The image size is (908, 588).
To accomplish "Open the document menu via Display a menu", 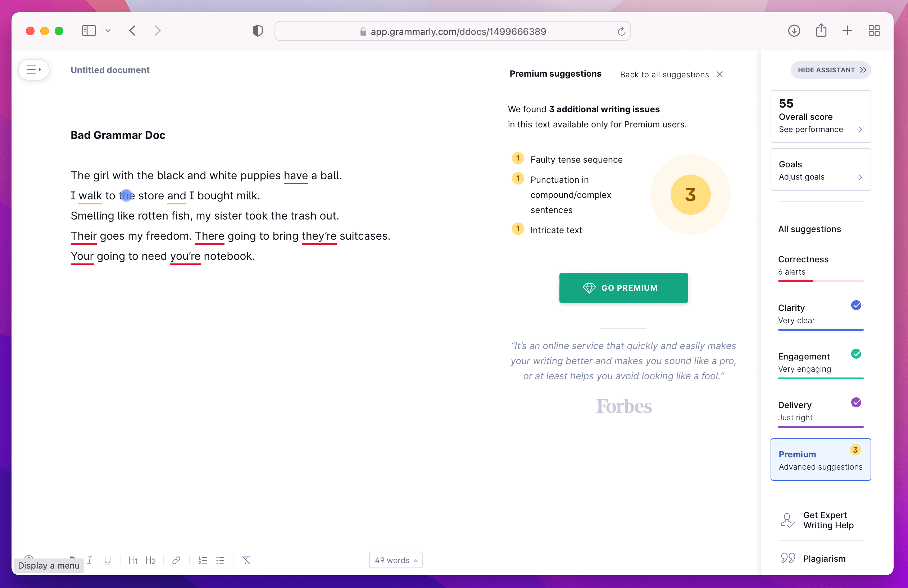I will click(33, 69).
